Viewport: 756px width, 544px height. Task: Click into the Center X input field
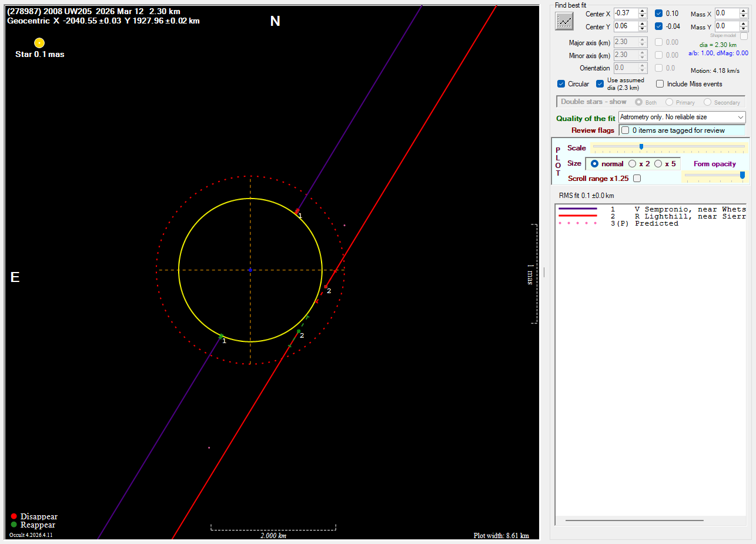click(625, 14)
